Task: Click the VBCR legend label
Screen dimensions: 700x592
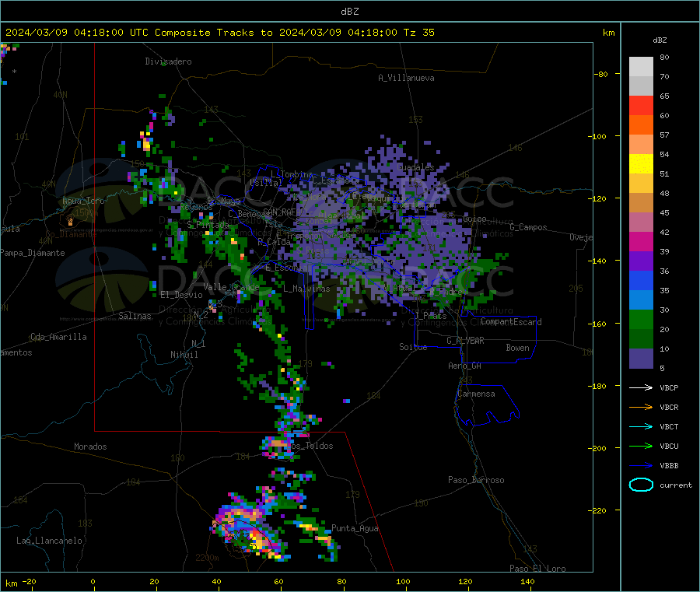Action: [x=669, y=408]
